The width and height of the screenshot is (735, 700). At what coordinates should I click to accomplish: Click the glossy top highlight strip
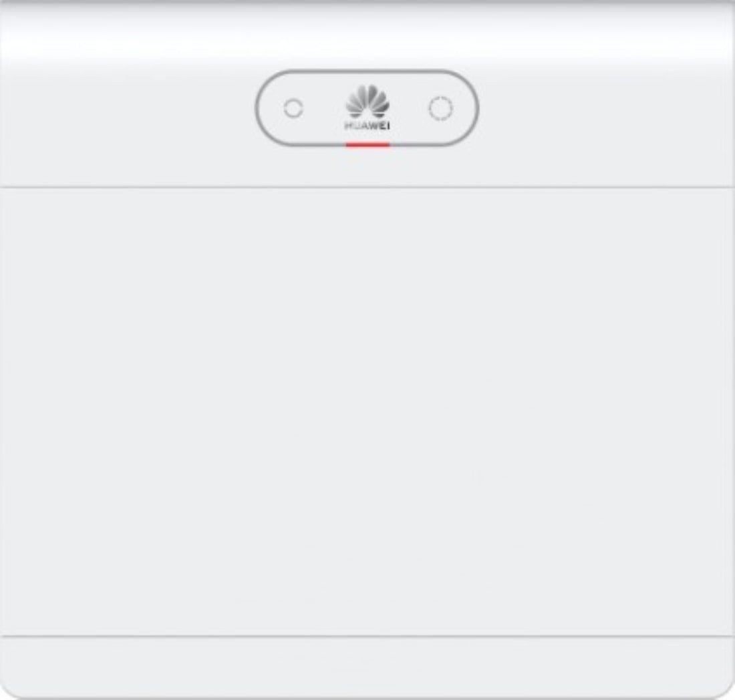[367, 33]
